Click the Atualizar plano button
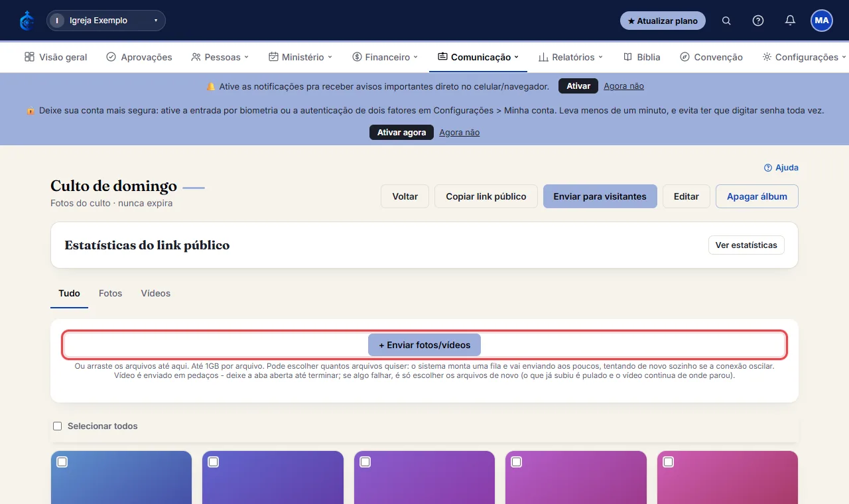Screen dimensions: 849x504 tap(663, 21)
